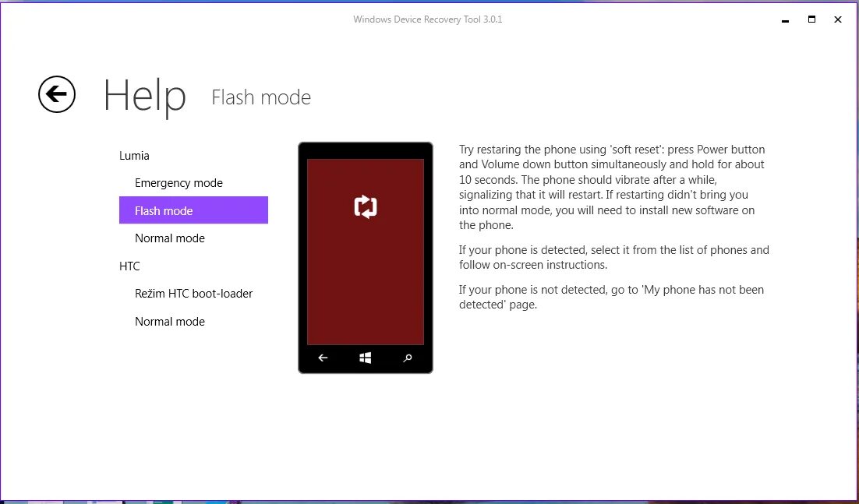This screenshot has height=504, width=859.
Task: Select the highlighted Flash mode item
Action: (193, 210)
